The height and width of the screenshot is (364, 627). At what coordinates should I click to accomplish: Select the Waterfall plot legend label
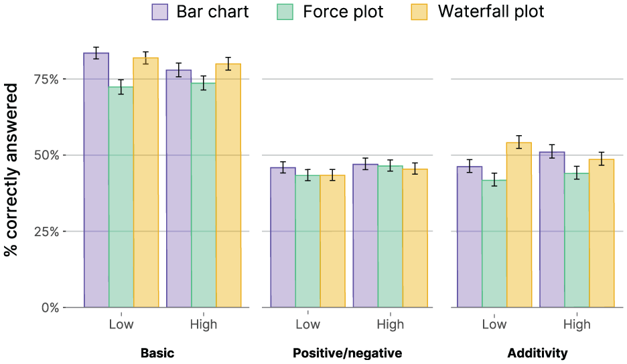(x=491, y=11)
